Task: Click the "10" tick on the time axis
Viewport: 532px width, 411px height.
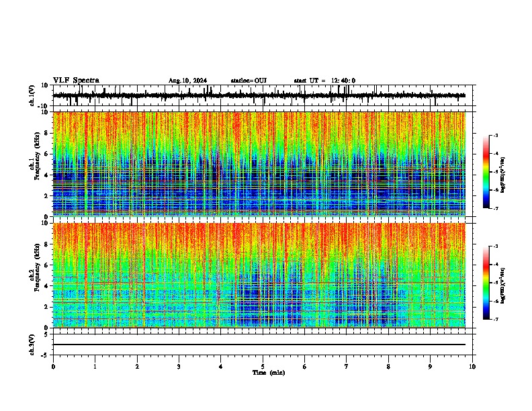Action: coord(472,367)
